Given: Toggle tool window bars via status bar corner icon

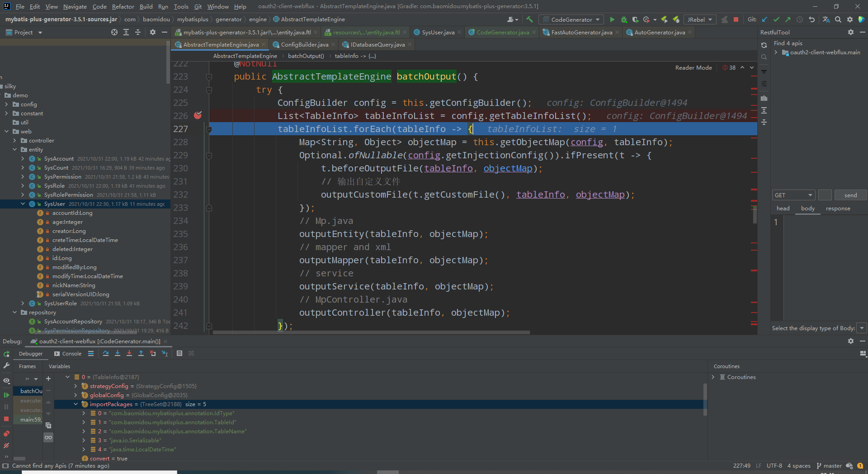Looking at the screenshot, I should coord(5,465).
